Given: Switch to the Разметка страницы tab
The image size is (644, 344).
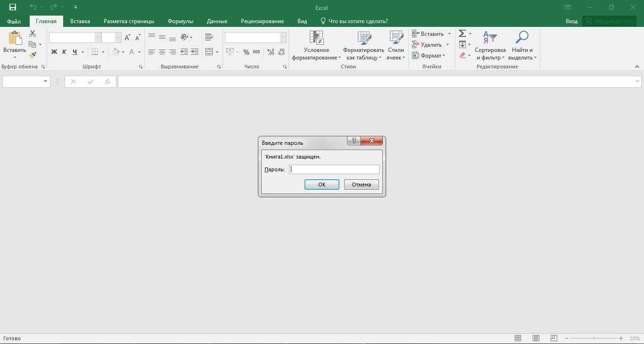Looking at the screenshot, I should pyautogui.click(x=129, y=21).
